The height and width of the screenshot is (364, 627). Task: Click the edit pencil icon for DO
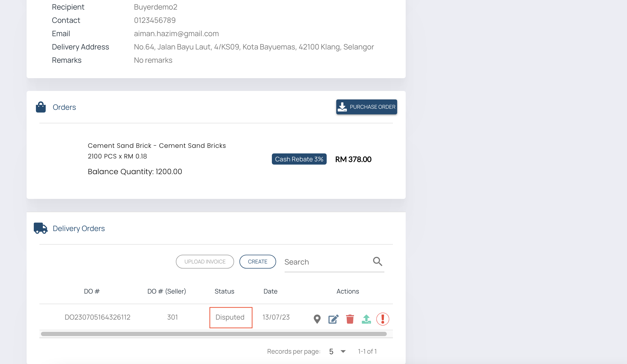pos(333,319)
